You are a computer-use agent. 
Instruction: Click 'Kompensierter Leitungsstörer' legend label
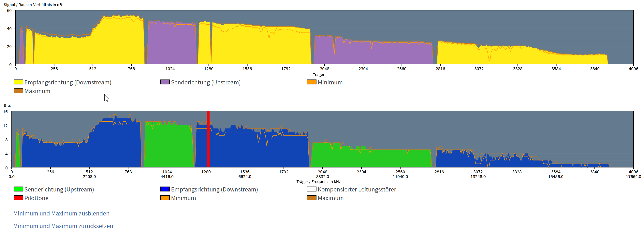point(357,189)
